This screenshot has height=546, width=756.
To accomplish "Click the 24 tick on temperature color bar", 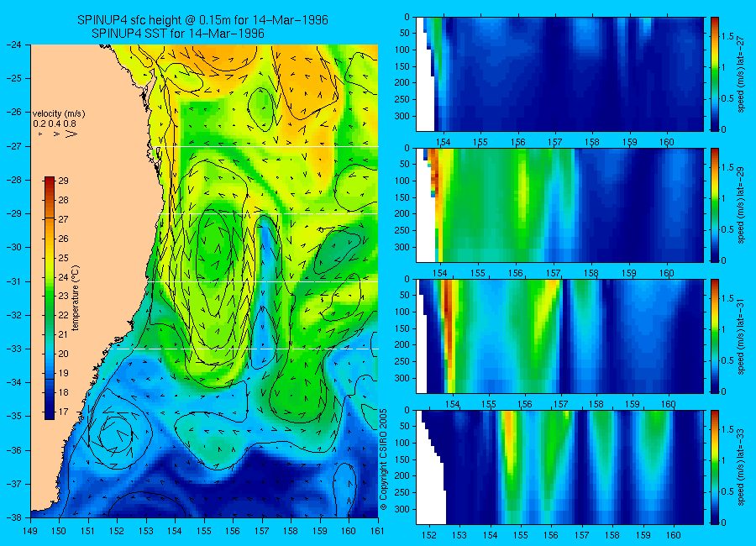I will coord(63,277).
